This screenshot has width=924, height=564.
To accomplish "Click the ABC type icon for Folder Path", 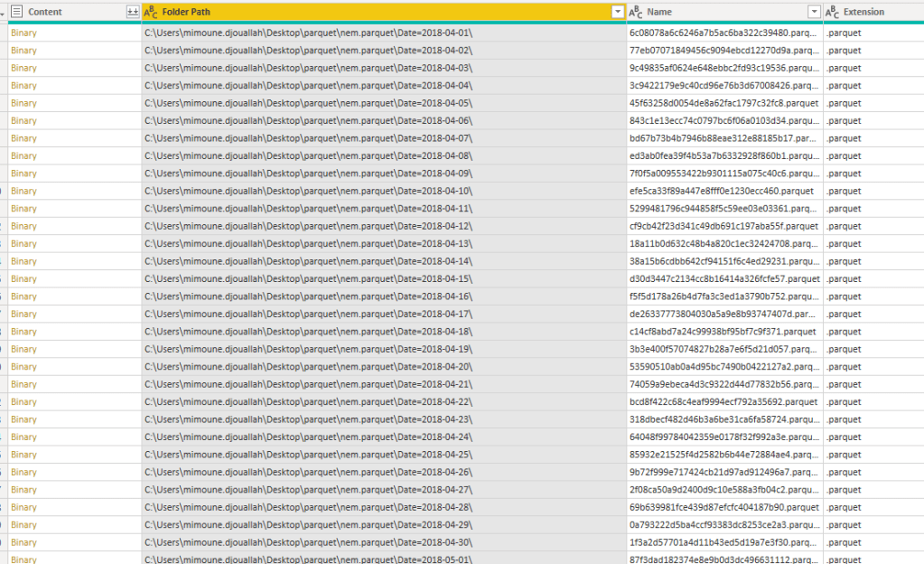I will pyautogui.click(x=151, y=12).
